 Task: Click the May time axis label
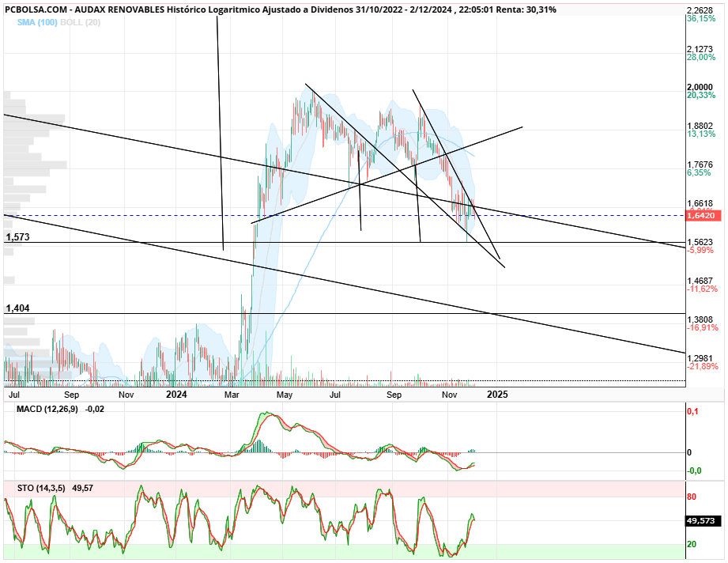[x=285, y=395]
